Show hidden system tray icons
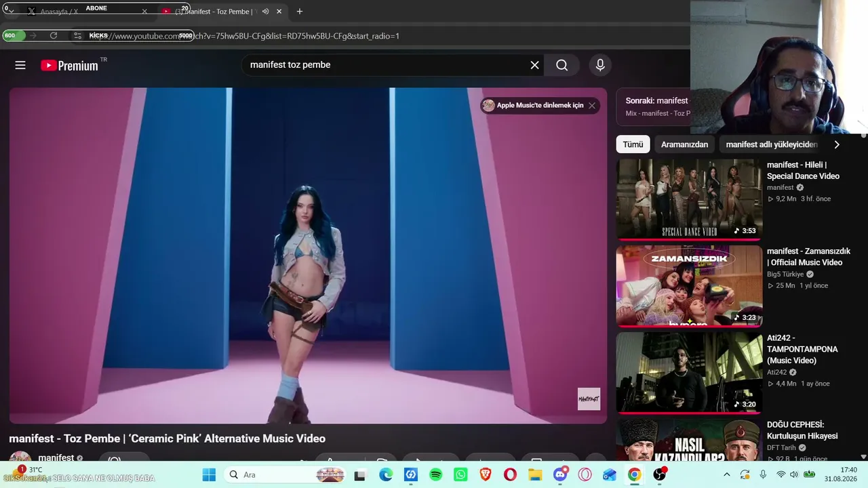Screen dimensions: 868x488 tap(727, 474)
